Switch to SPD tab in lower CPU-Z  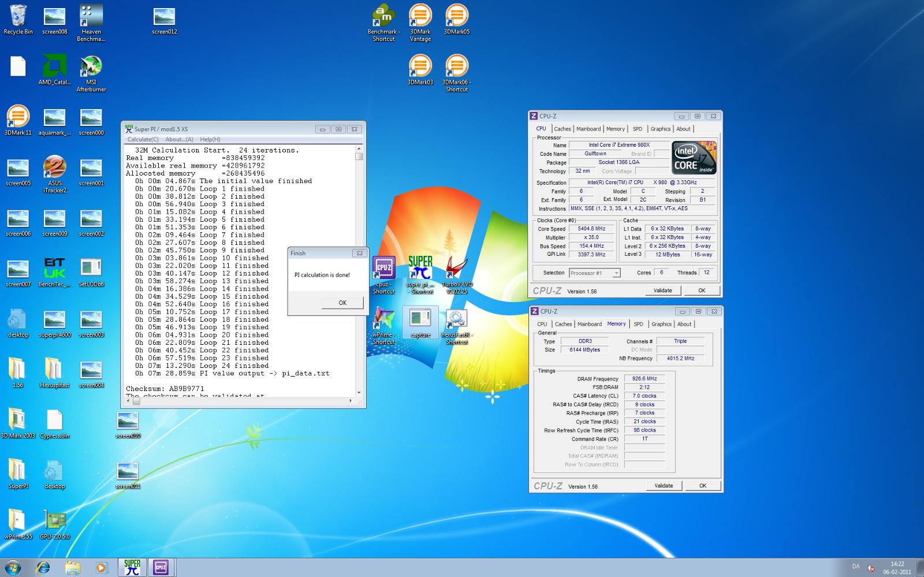click(x=638, y=324)
